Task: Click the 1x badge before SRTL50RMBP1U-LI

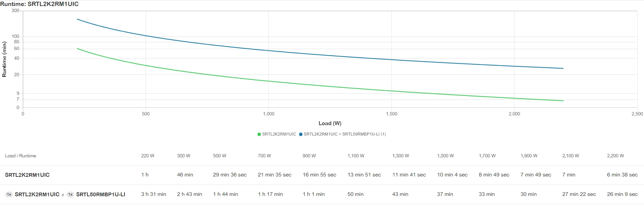Action: pos(70,194)
